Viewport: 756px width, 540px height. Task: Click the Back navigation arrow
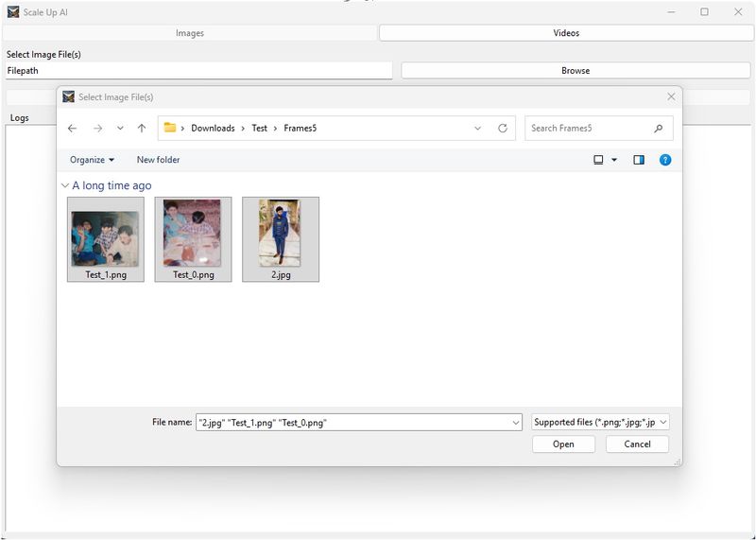(x=73, y=129)
